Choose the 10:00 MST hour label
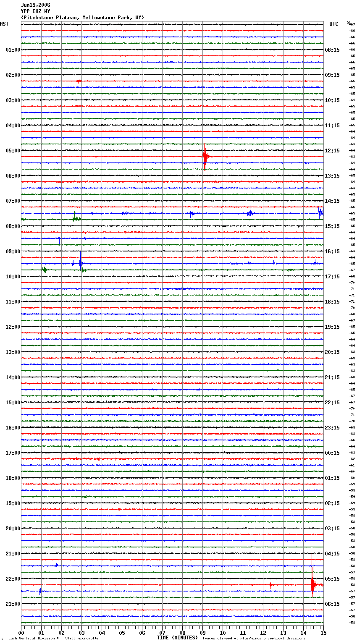The width and height of the screenshot is (357, 644). [x=13, y=277]
